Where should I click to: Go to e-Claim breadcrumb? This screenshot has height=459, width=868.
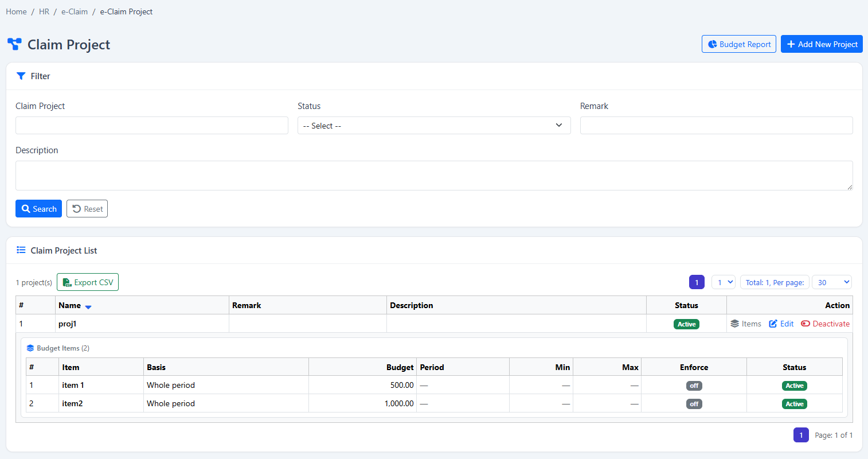[x=75, y=11]
